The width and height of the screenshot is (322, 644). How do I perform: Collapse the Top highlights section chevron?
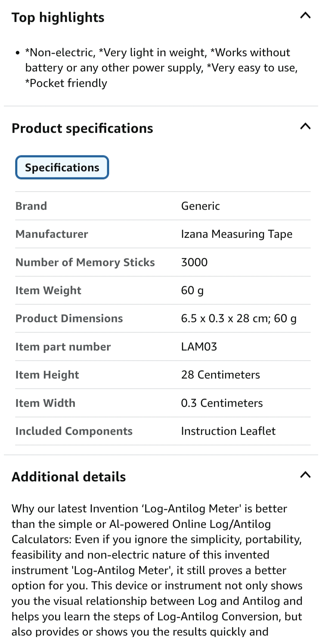305,16
